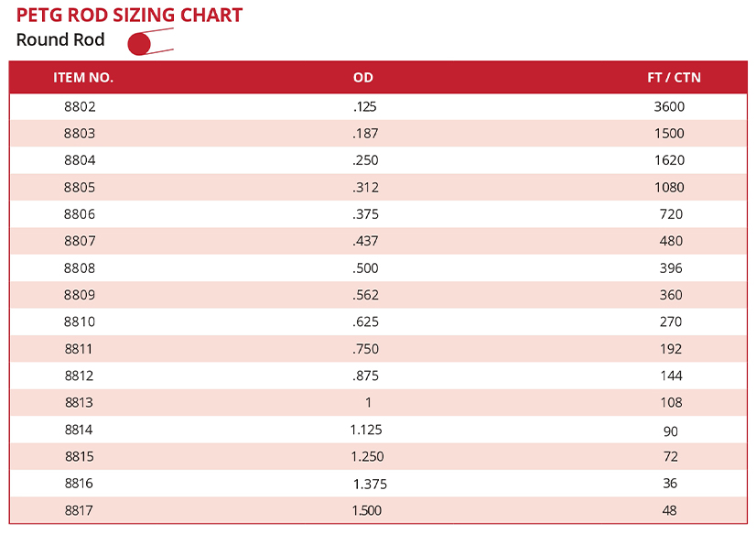The image size is (756, 534).
Task: Click the 396 FT / CTN value
Action: click(671, 268)
